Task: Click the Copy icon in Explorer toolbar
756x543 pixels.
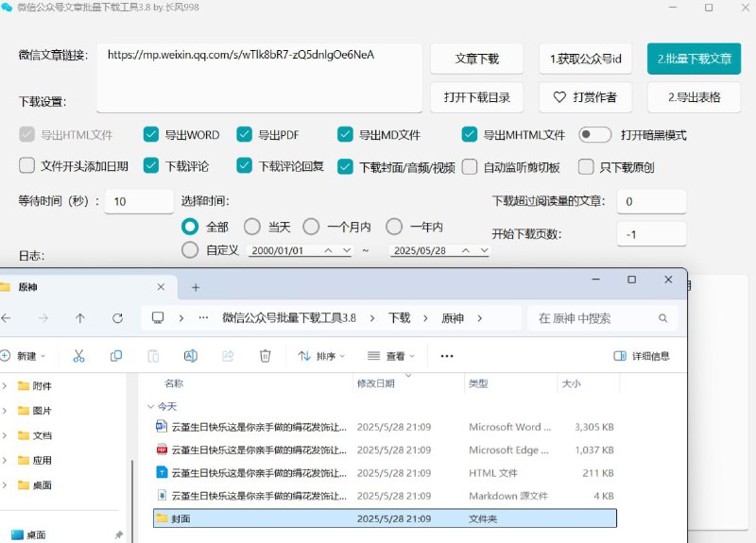Action: pyautogui.click(x=116, y=356)
